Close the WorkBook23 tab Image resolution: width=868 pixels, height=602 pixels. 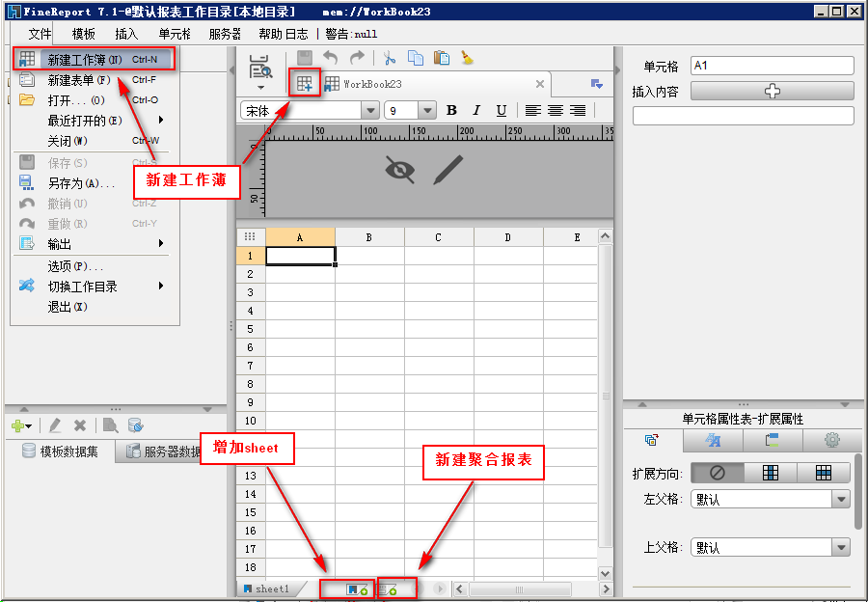(x=540, y=84)
